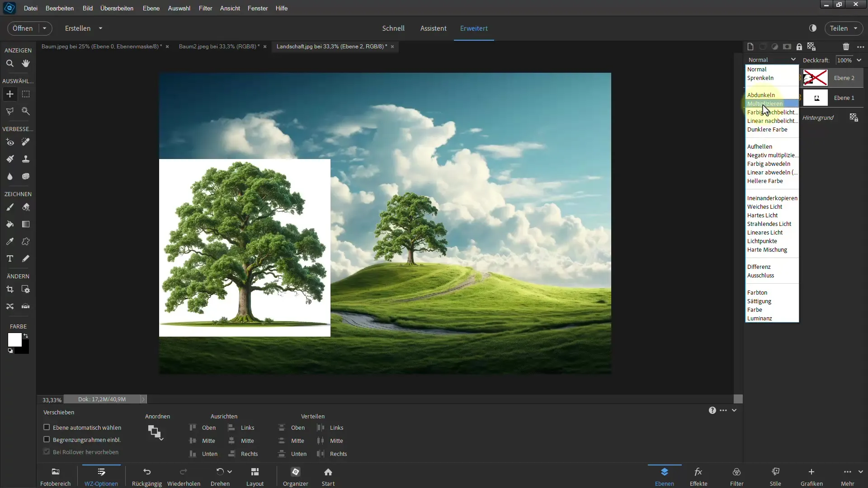Viewport: 868px width, 488px height.
Task: Align layers Oben under Ausrichten
Action: pyautogui.click(x=203, y=427)
